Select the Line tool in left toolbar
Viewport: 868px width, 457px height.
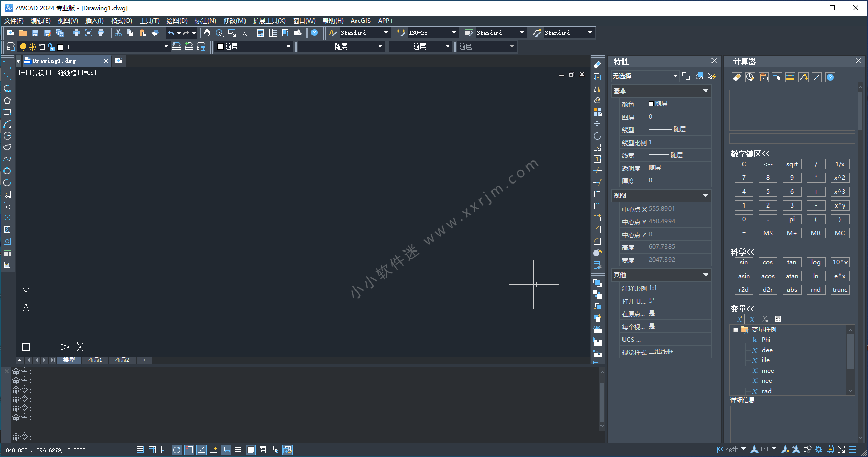[7, 65]
